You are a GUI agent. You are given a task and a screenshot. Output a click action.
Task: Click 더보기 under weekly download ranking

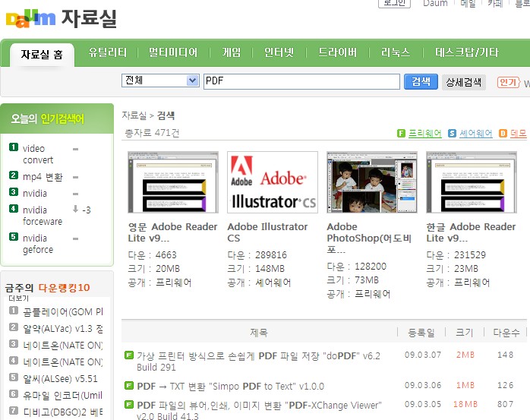[x=18, y=298]
